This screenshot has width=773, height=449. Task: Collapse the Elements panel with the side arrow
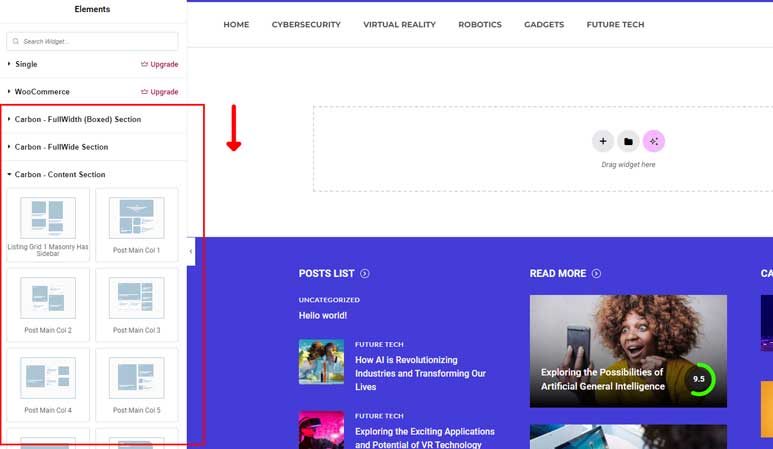point(191,251)
